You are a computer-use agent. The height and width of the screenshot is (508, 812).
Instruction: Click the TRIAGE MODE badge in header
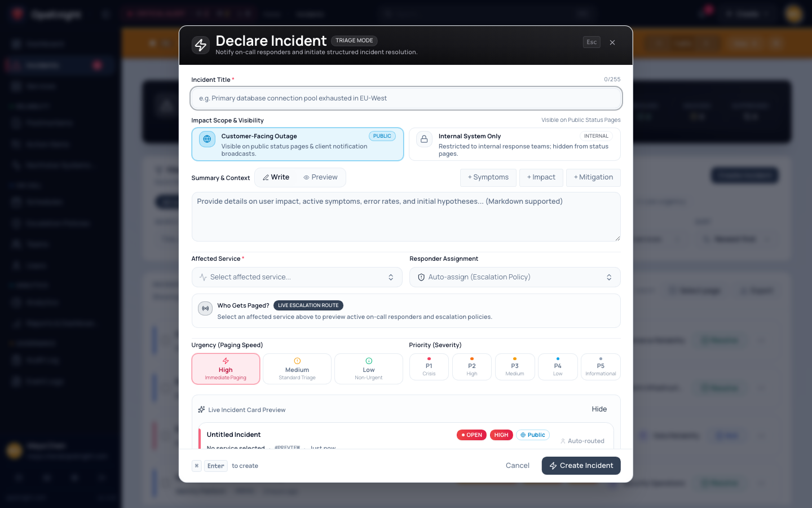click(x=354, y=41)
